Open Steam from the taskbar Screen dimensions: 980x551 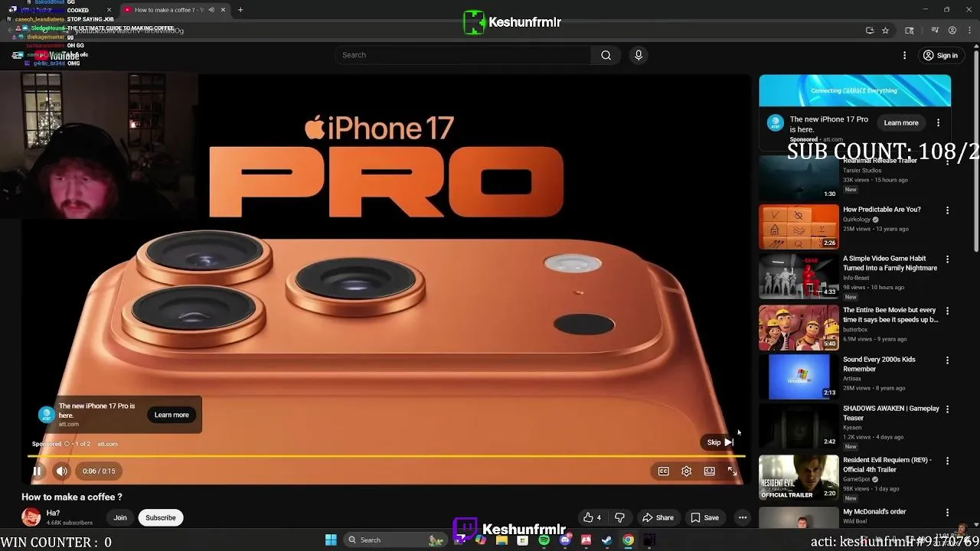pyautogui.click(x=606, y=540)
